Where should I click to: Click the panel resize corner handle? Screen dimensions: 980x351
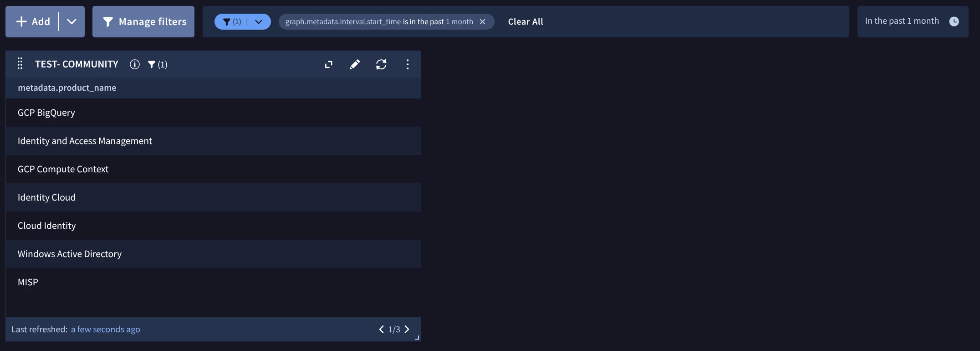(417, 338)
